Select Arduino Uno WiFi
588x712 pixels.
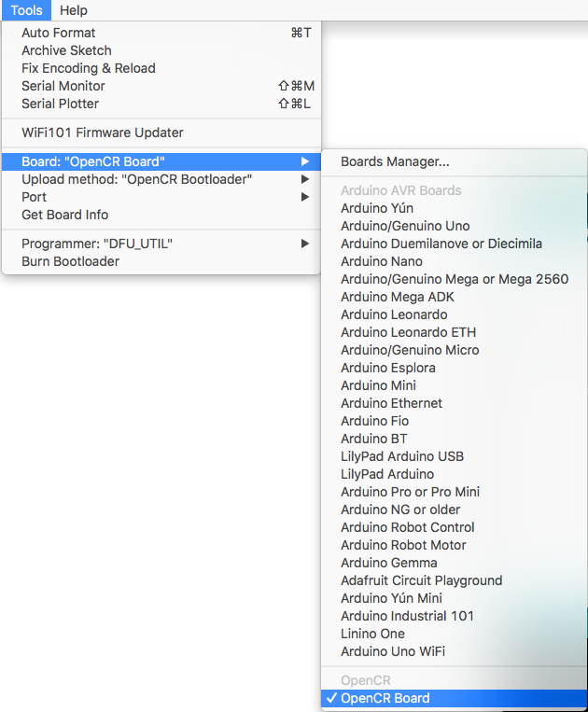(454, 650)
